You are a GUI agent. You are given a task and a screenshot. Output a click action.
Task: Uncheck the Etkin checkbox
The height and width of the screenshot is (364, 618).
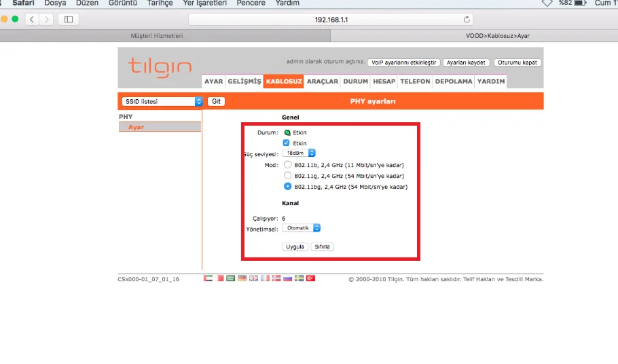[x=287, y=143]
